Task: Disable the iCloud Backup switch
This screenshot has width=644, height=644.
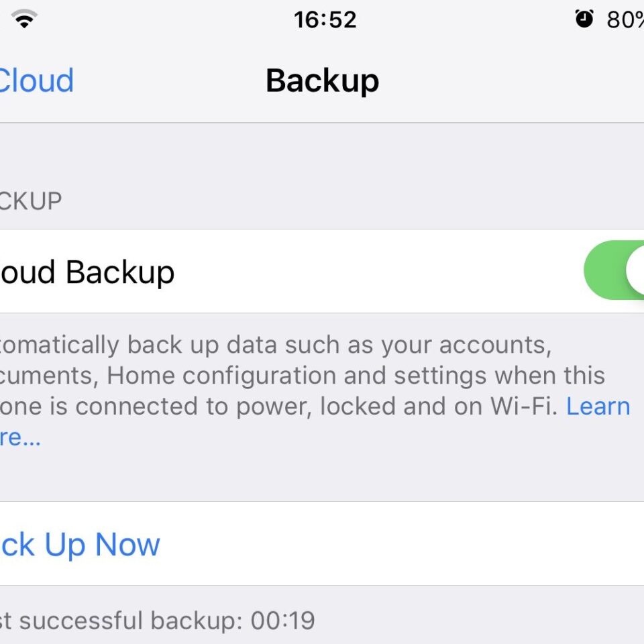Action: point(614,270)
